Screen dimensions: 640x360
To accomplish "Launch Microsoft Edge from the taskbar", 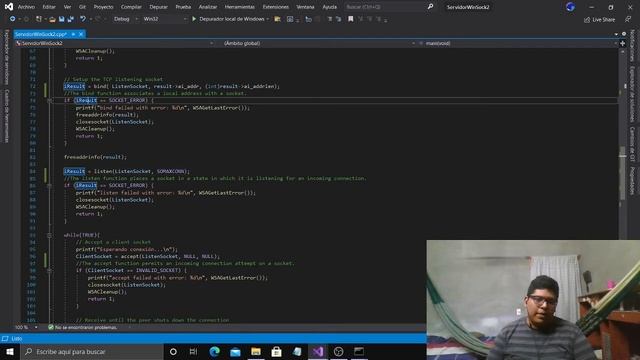I will click(x=214, y=351).
